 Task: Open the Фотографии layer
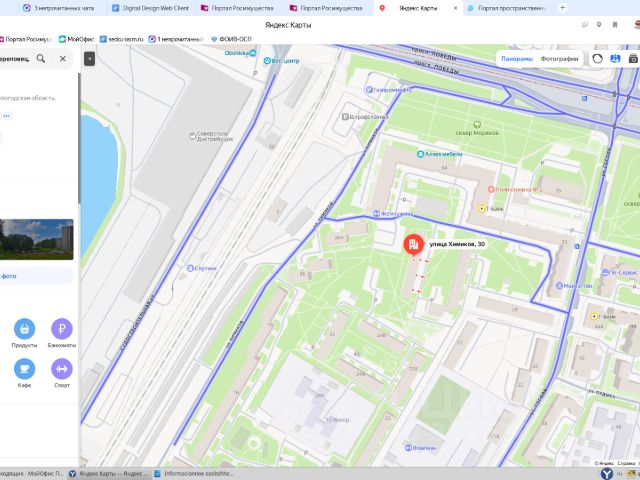click(559, 59)
